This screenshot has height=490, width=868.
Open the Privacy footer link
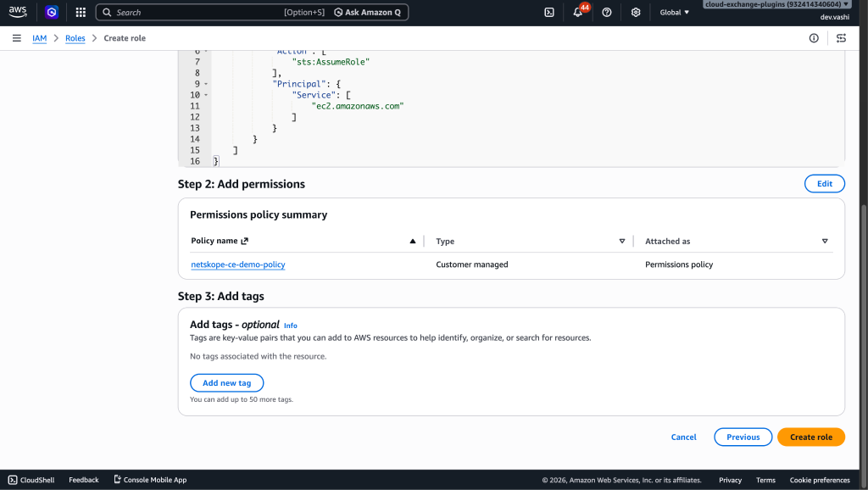tap(730, 480)
